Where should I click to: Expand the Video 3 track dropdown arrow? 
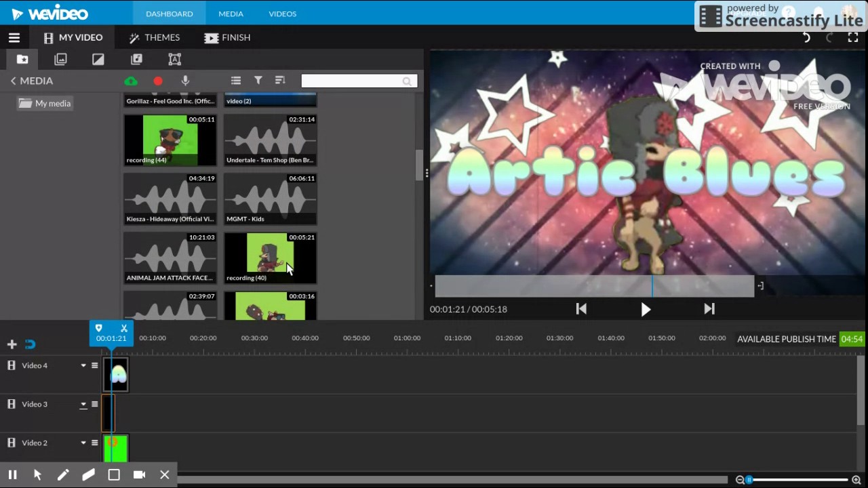coord(83,405)
